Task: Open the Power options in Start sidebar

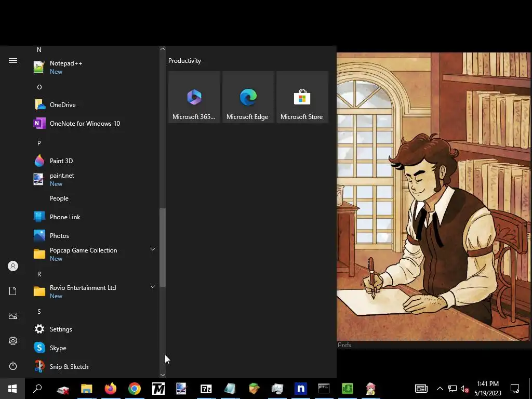Action: click(x=13, y=366)
